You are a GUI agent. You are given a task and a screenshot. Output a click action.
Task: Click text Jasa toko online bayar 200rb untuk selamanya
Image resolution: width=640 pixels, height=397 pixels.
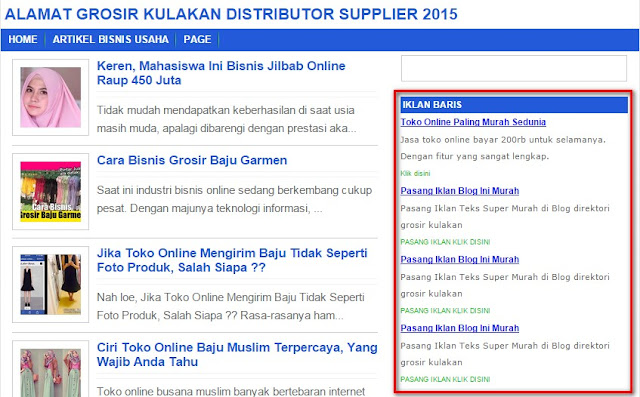(x=503, y=140)
